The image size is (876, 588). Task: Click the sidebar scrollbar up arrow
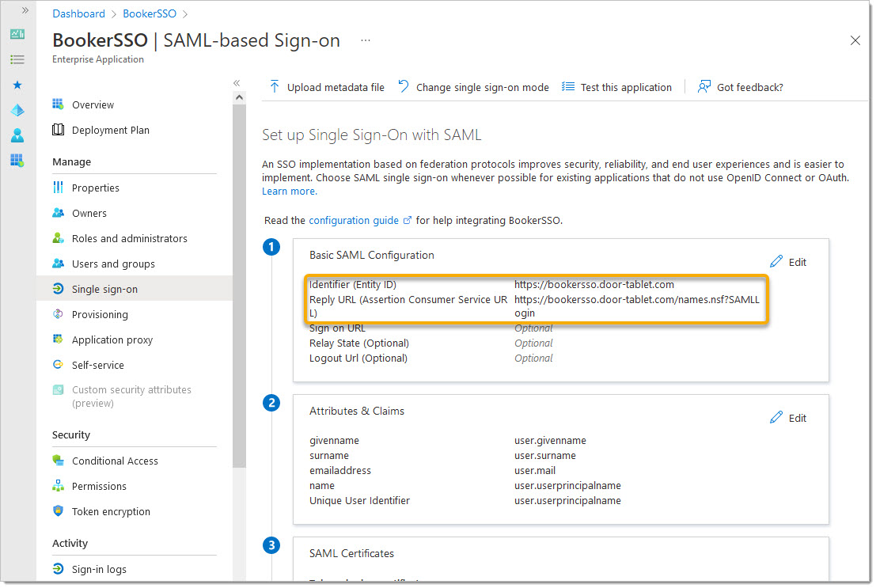[240, 97]
